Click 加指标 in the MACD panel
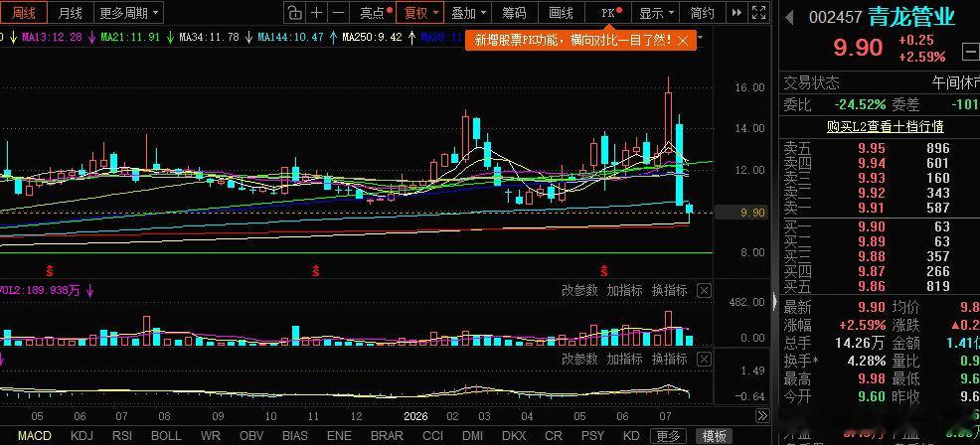Image resolution: width=980 pixels, height=445 pixels. [624, 360]
